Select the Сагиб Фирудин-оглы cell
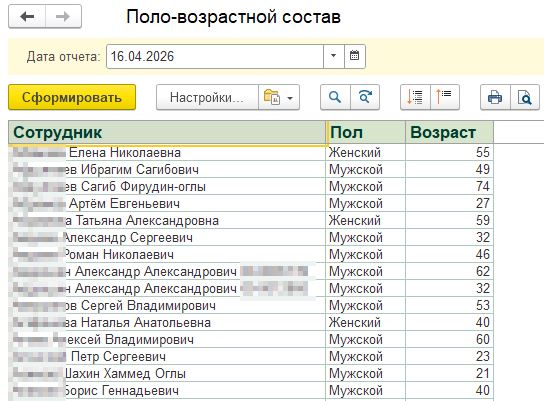Viewport: 544px width, 401px height. (167, 186)
